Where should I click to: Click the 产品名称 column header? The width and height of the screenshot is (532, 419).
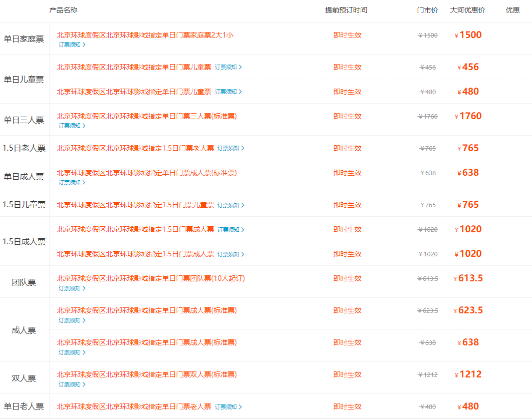(x=64, y=10)
